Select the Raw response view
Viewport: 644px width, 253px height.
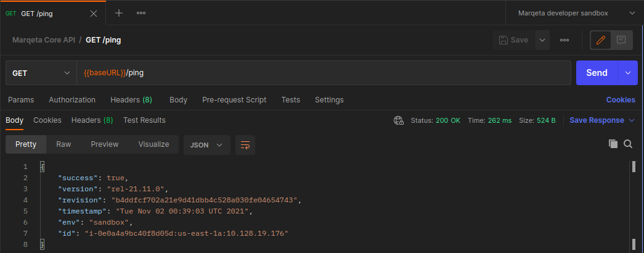click(x=63, y=144)
